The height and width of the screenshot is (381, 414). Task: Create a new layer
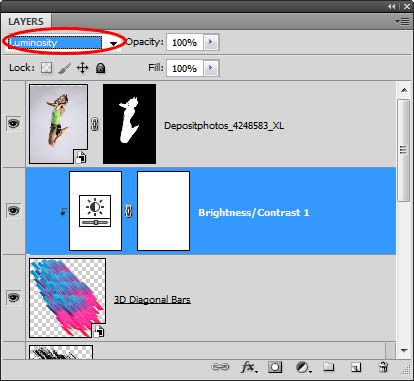(356, 367)
